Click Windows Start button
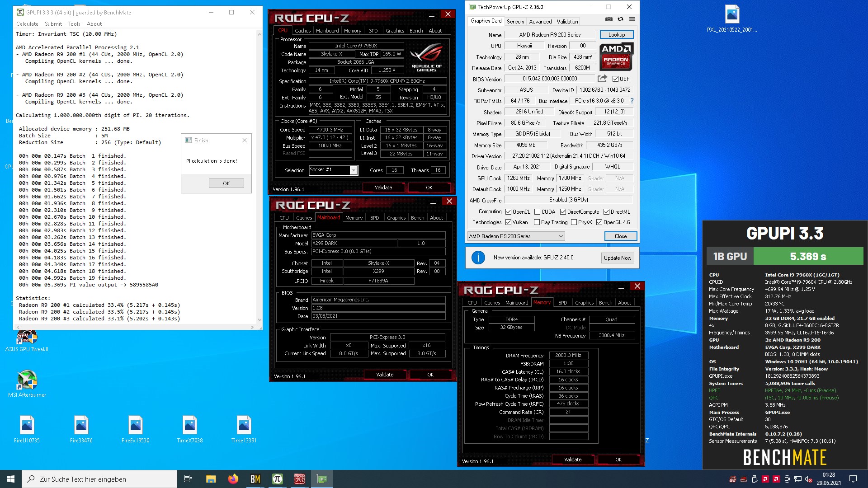This screenshot has width=868, height=488. coord(11,479)
